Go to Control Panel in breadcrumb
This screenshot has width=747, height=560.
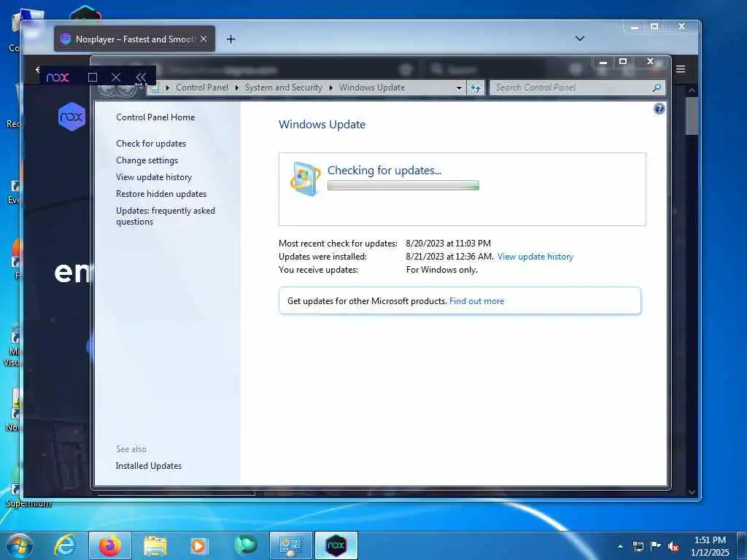(201, 87)
